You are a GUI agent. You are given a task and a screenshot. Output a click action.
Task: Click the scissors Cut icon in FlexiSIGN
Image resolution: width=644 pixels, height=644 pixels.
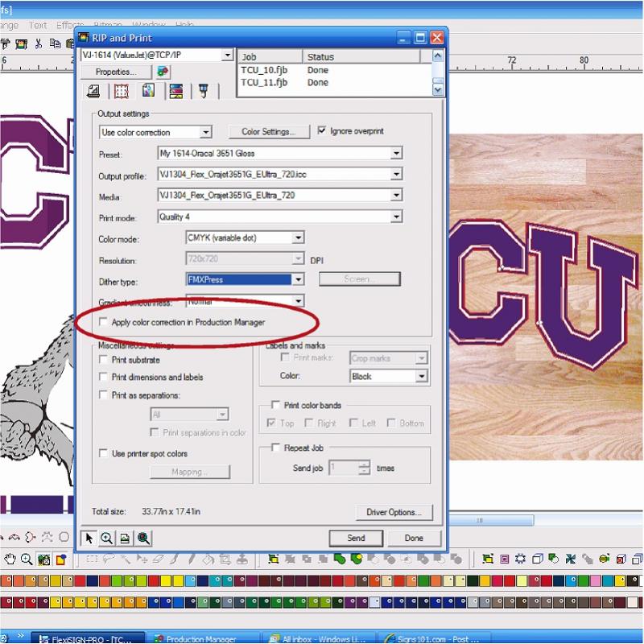click(39, 43)
